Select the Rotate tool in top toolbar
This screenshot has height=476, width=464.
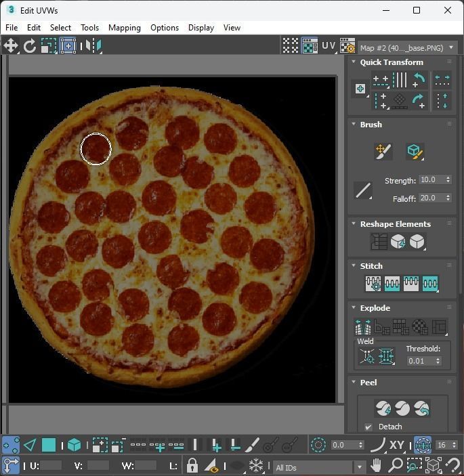(x=30, y=46)
